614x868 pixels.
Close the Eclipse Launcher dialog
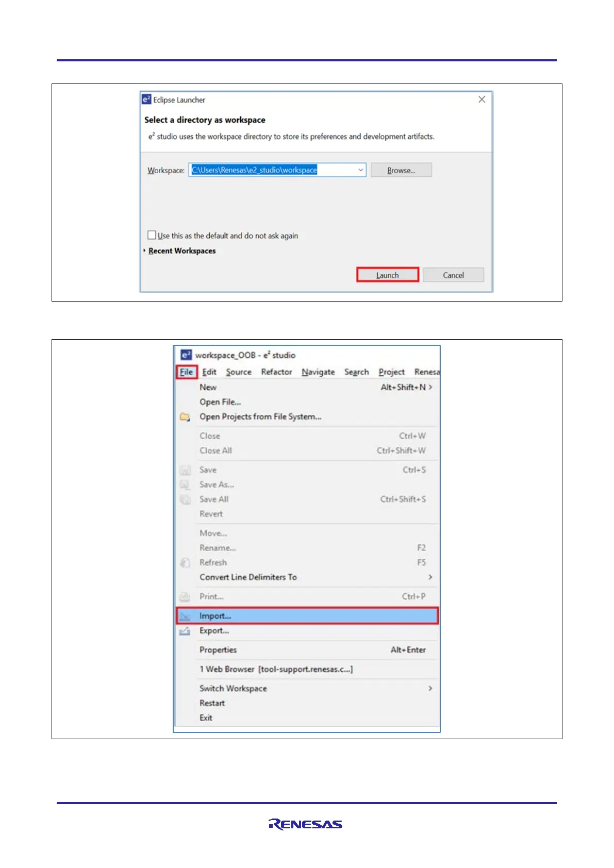point(482,99)
